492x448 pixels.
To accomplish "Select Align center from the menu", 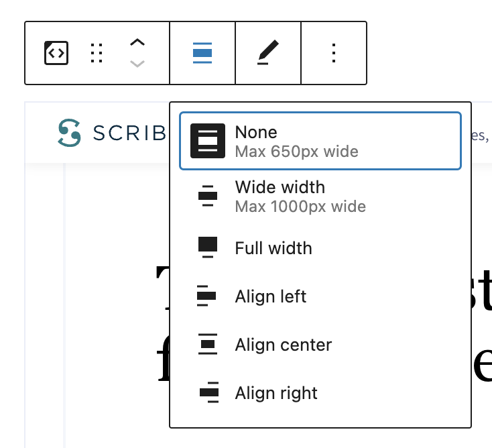I will 320,345.
